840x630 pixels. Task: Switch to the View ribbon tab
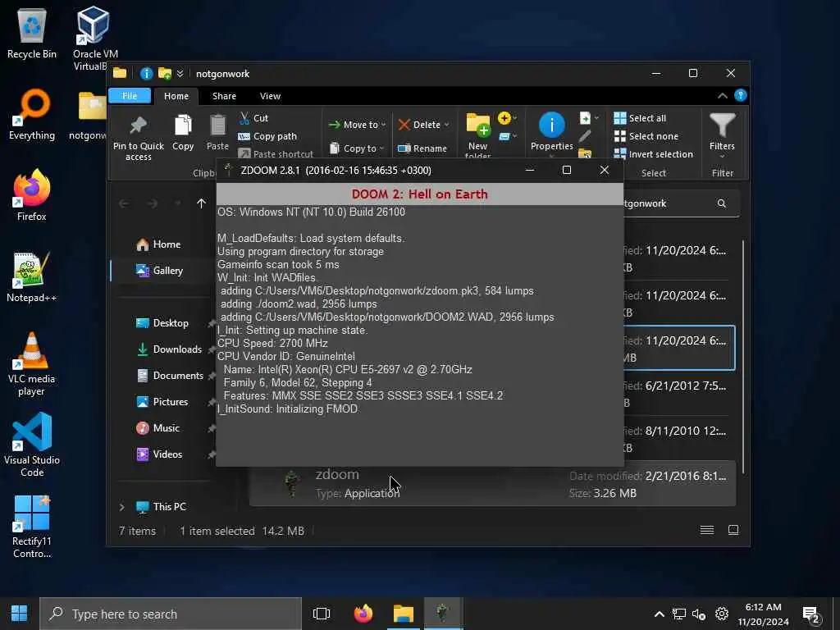click(x=270, y=96)
